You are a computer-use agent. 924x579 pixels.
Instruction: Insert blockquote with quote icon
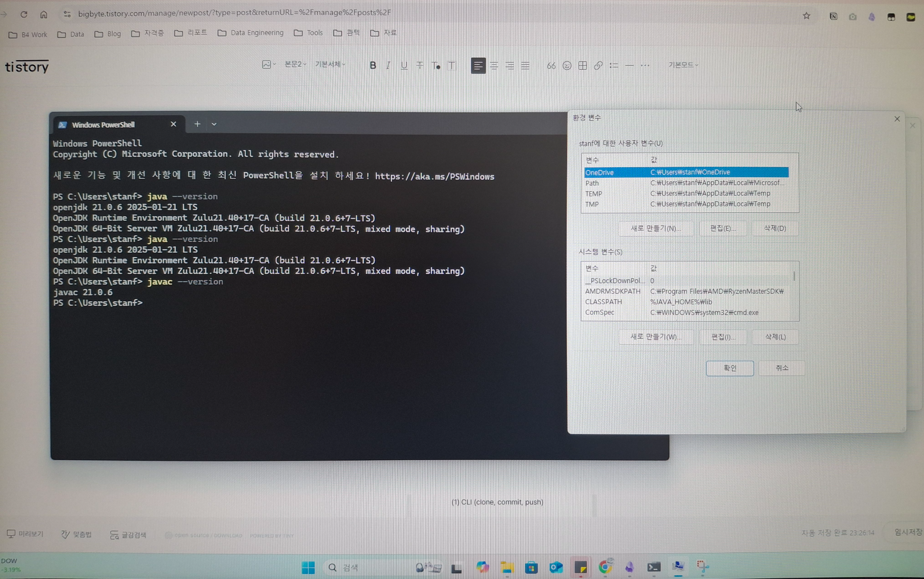tap(551, 65)
